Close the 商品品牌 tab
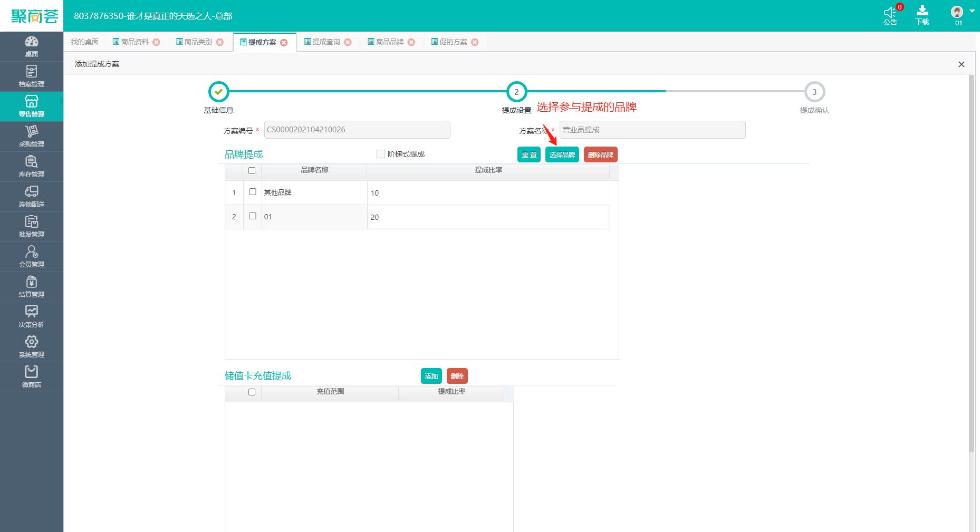980x532 pixels. [x=411, y=42]
